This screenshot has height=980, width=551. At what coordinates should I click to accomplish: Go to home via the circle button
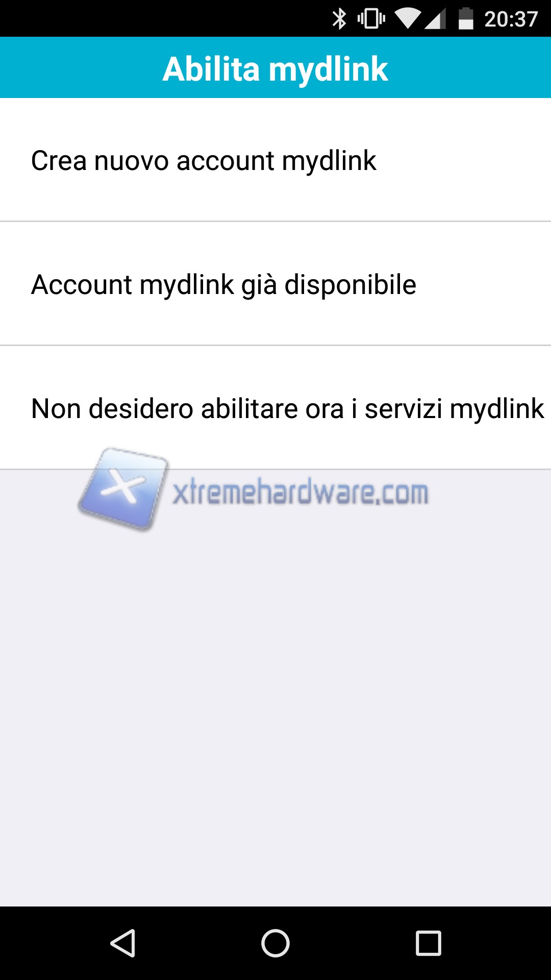click(x=275, y=943)
